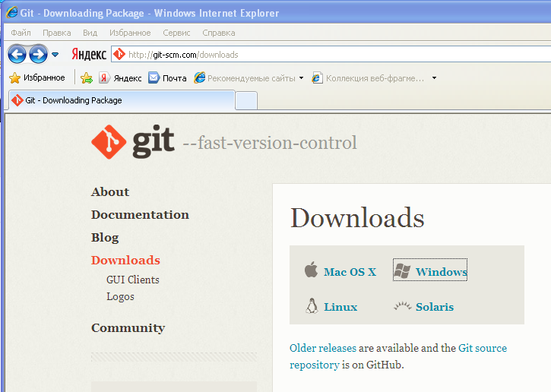This screenshot has height=392, width=551.
Task: Click the Internet Explorer title bar icon
Action: pos(11,12)
